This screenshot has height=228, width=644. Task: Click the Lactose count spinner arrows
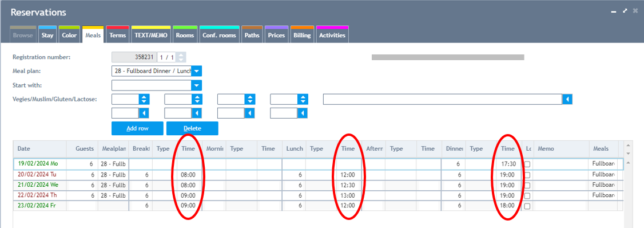click(303, 99)
